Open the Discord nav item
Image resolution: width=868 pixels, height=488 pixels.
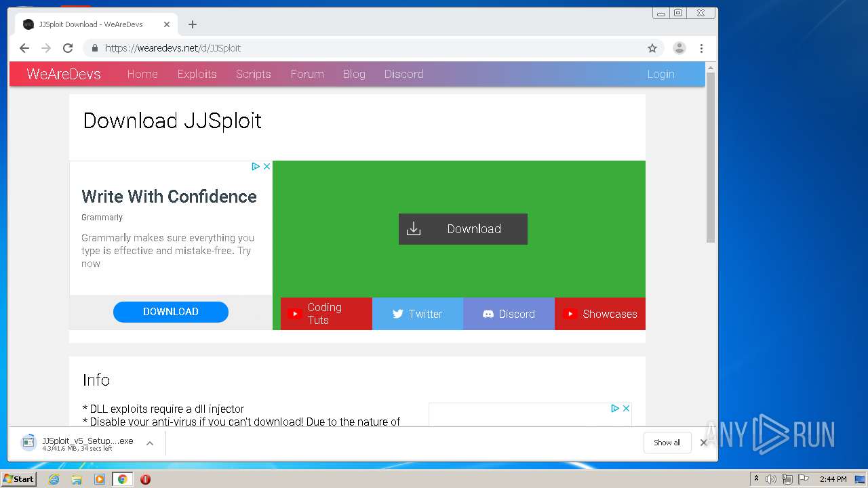point(403,74)
